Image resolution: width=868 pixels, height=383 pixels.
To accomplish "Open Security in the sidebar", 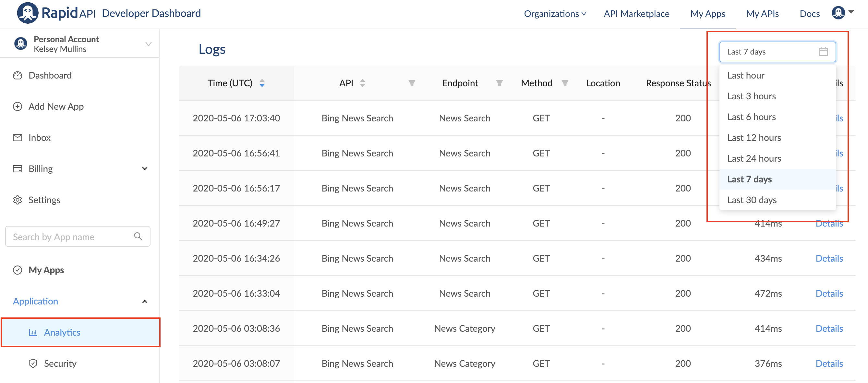I will tap(60, 364).
